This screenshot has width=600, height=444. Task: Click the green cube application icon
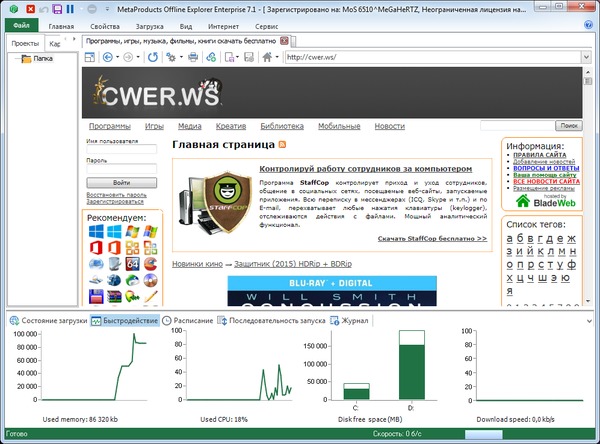14,9
